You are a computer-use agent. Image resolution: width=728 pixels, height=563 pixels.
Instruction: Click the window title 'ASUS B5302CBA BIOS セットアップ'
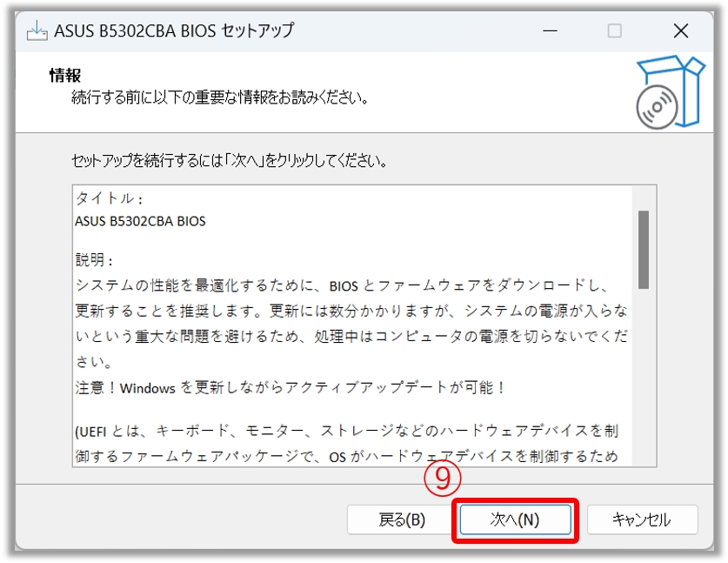click(x=174, y=31)
